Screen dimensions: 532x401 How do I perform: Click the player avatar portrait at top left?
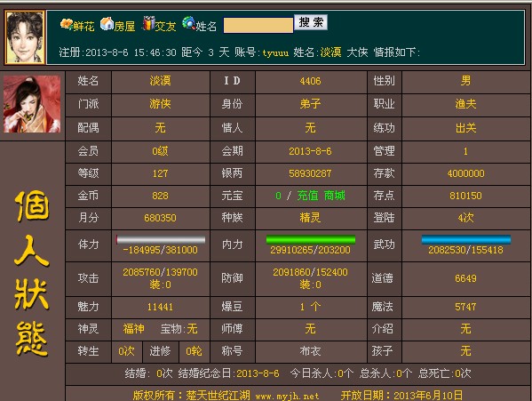click(x=25, y=37)
